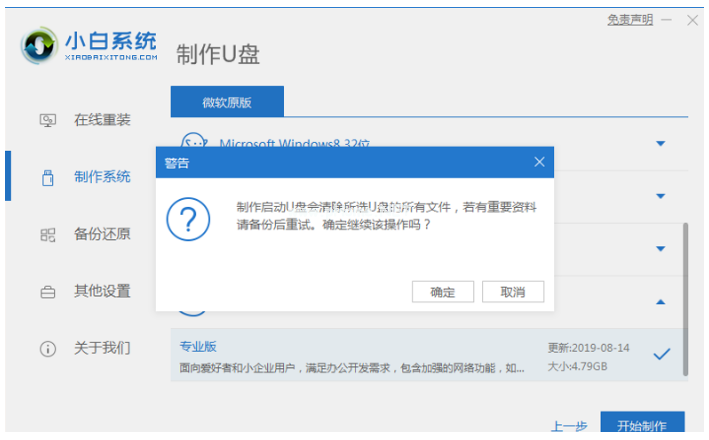Open the 在线重装 sidebar menu item
Screen dimensions: 709x440
101,120
